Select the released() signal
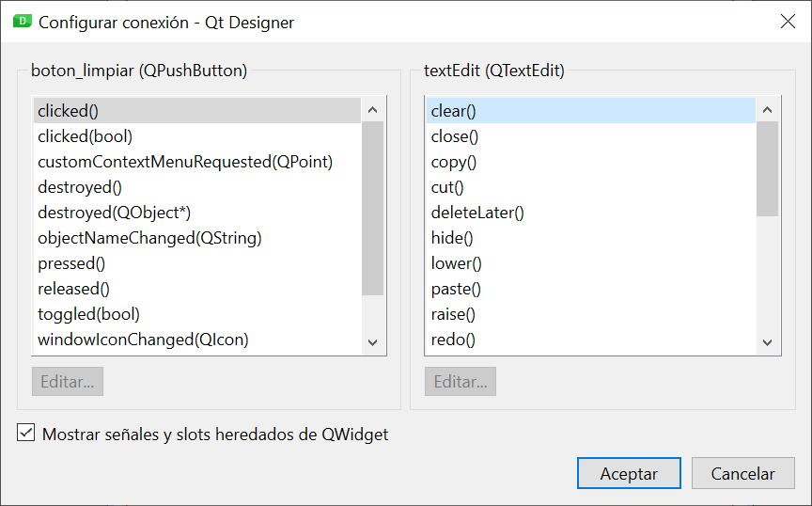812x506 pixels. coord(196,288)
